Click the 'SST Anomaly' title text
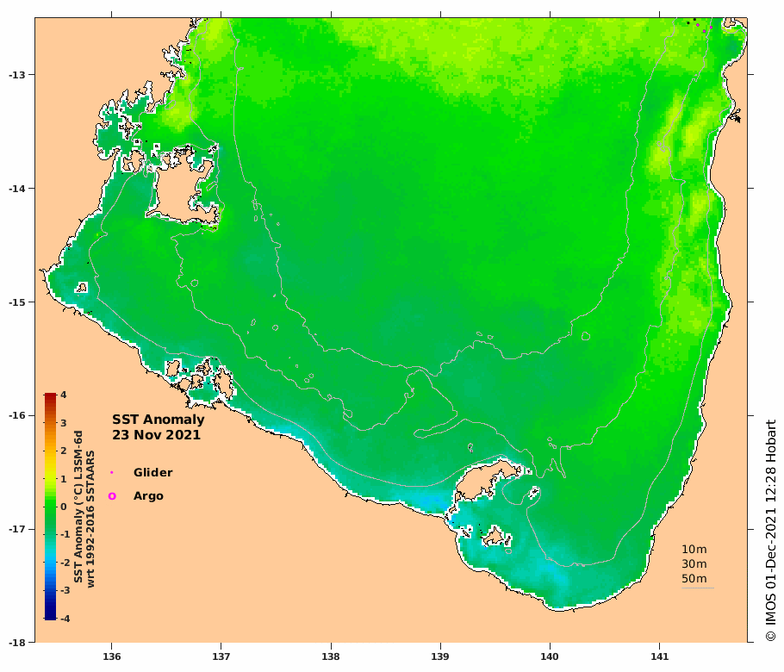The image size is (784, 672). (158, 420)
